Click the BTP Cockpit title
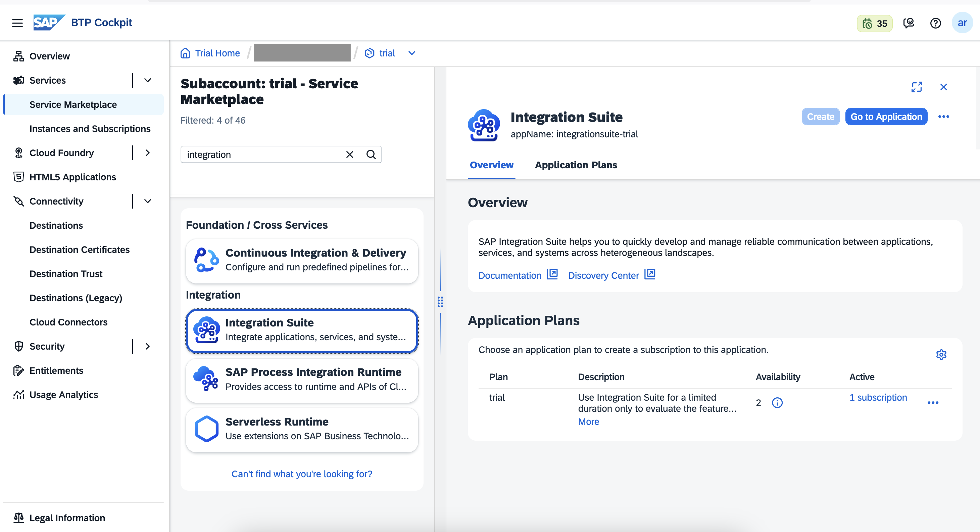The width and height of the screenshot is (980, 532). point(102,23)
